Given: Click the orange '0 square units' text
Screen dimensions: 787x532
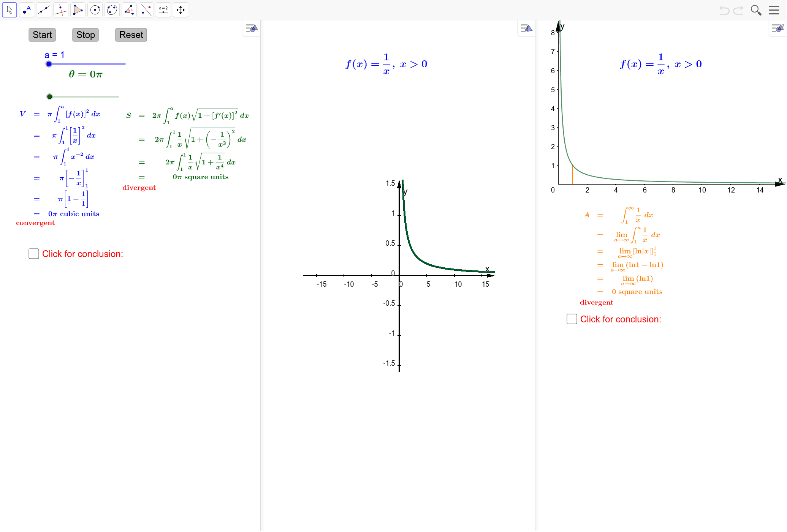Looking at the screenshot, I should 637,292.
